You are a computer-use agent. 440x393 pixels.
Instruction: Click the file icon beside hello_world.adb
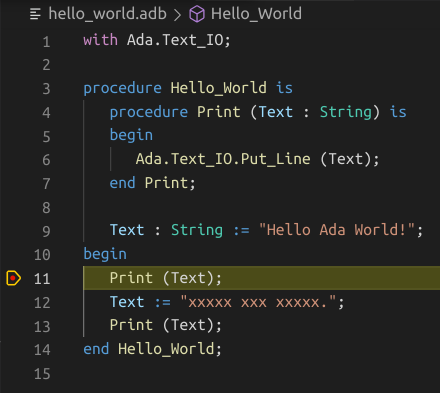click(x=35, y=14)
